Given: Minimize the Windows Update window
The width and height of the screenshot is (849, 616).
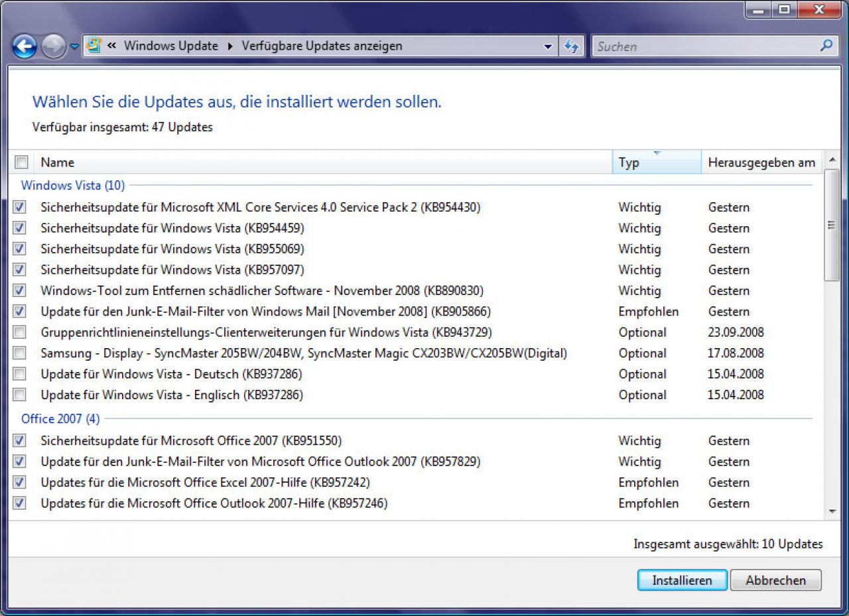Looking at the screenshot, I should tap(759, 9).
